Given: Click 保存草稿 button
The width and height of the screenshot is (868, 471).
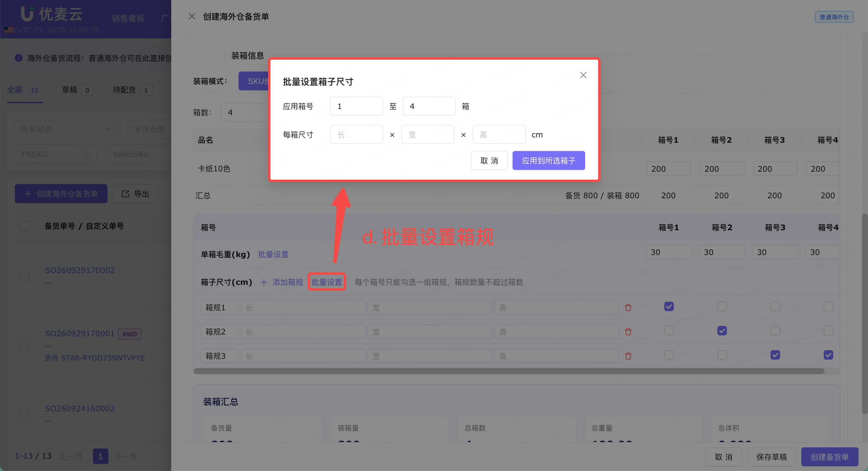Looking at the screenshot, I should click(x=772, y=457).
